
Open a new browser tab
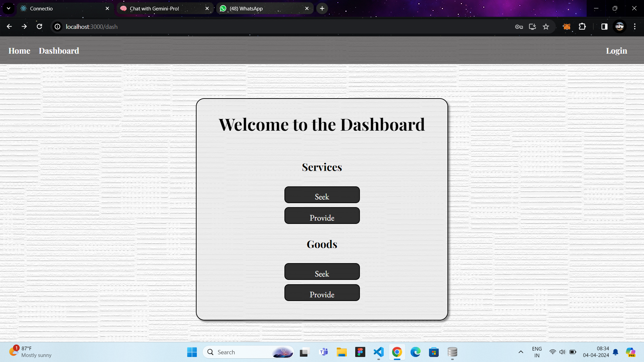[322, 8]
